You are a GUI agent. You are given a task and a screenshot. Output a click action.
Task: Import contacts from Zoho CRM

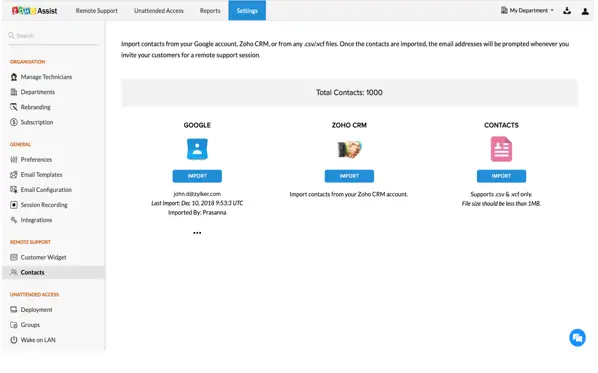tap(349, 176)
